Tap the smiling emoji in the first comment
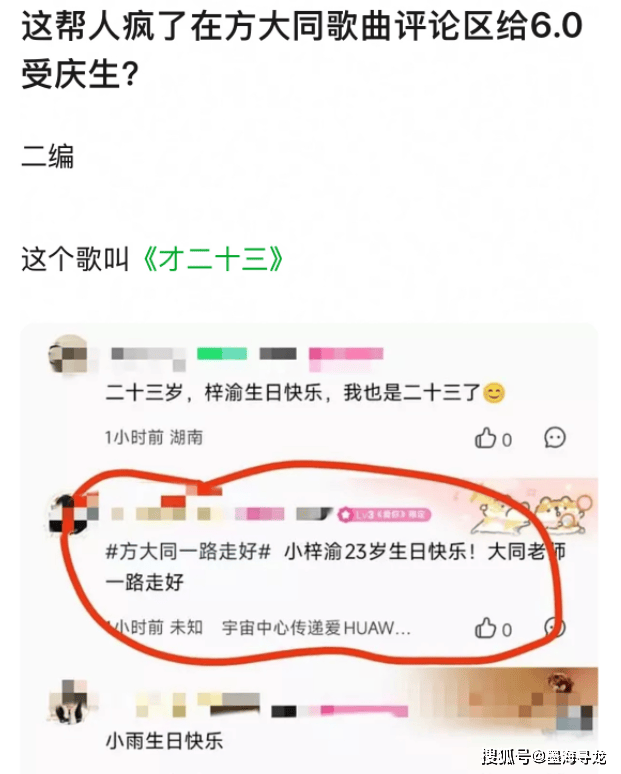This screenshot has height=774, width=621. click(x=494, y=393)
